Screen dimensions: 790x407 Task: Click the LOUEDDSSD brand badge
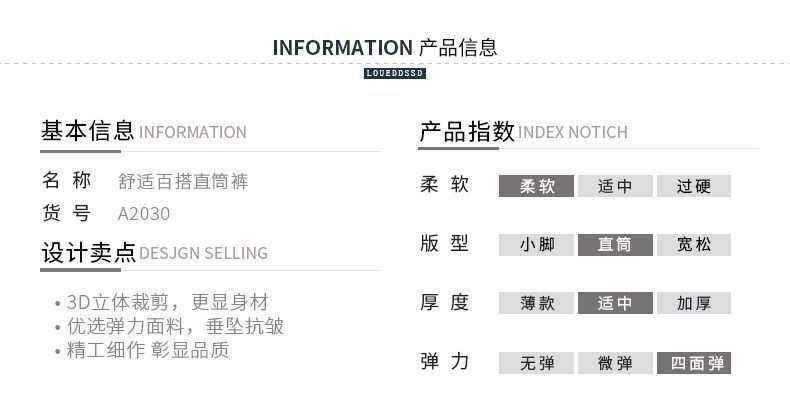pos(395,74)
